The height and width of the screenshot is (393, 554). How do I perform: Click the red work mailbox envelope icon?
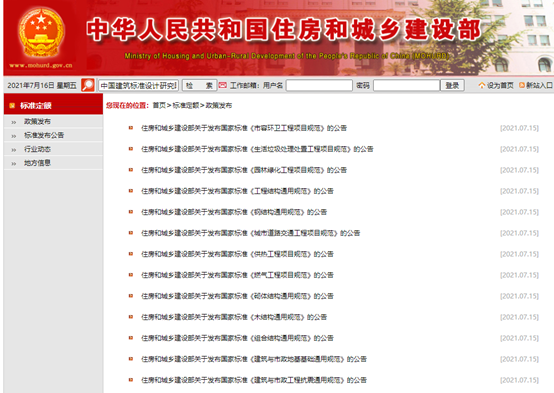(223, 85)
